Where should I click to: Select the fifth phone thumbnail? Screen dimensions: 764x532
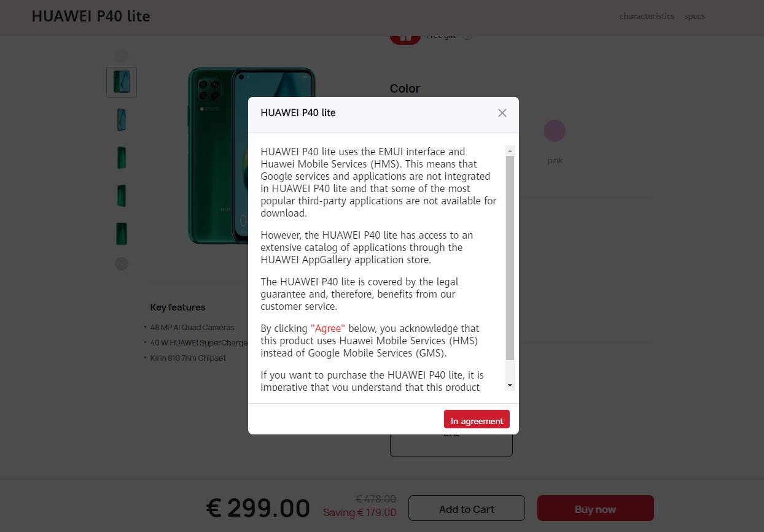click(x=122, y=234)
